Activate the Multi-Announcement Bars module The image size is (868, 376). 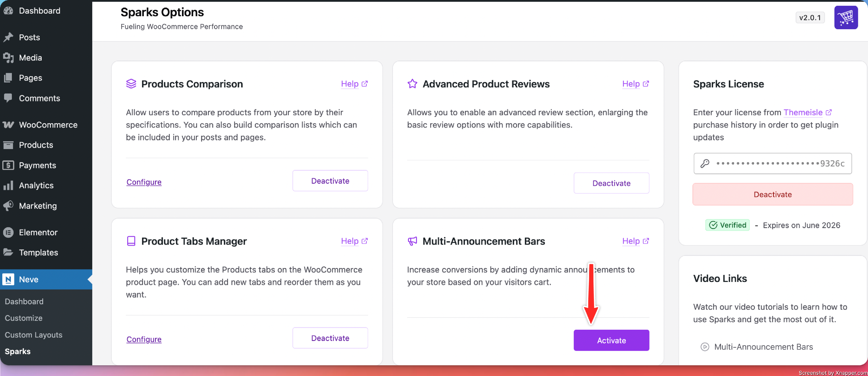tap(611, 340)
